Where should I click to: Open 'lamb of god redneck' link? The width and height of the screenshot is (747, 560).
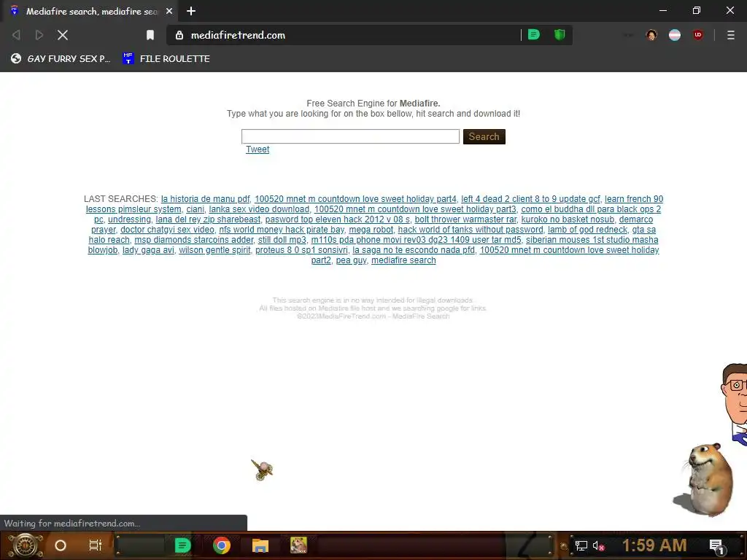(x=587, y=230)
